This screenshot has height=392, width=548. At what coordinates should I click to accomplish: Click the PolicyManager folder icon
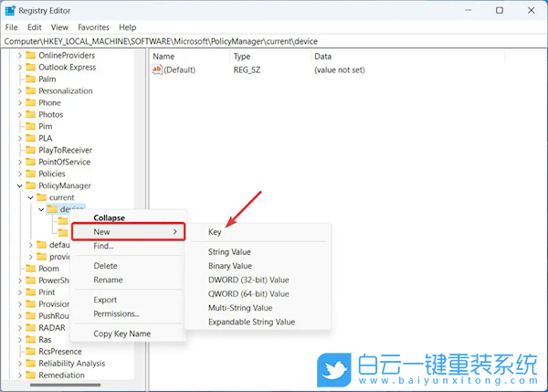(31, 185)
